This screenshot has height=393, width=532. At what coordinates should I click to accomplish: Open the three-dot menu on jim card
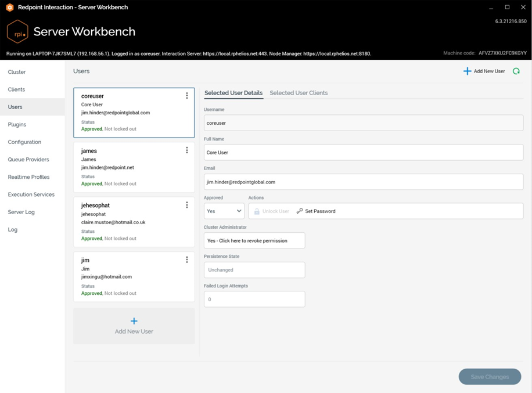click(186, 260)
